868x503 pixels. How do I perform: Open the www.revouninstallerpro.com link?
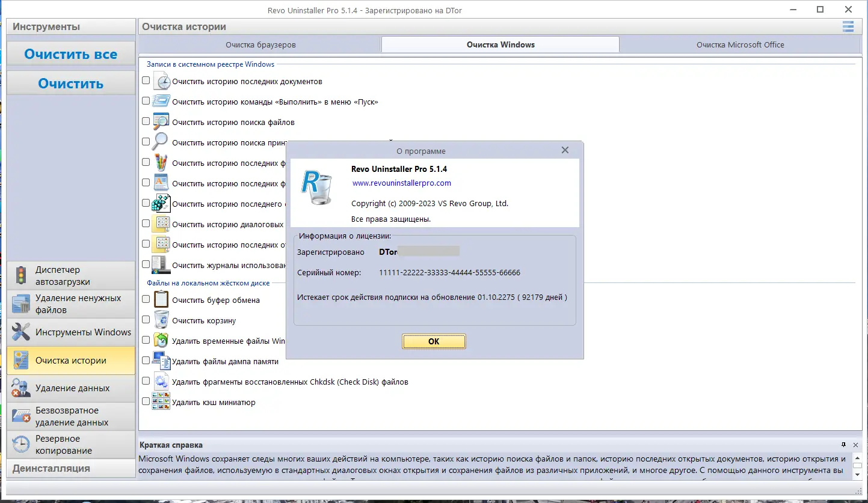[x=402, y=183]
